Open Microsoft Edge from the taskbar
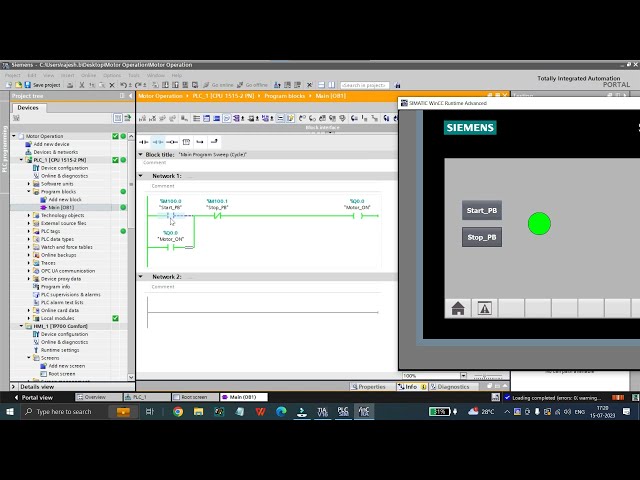This screenshot has height=480, width=640. pos(281,412)
